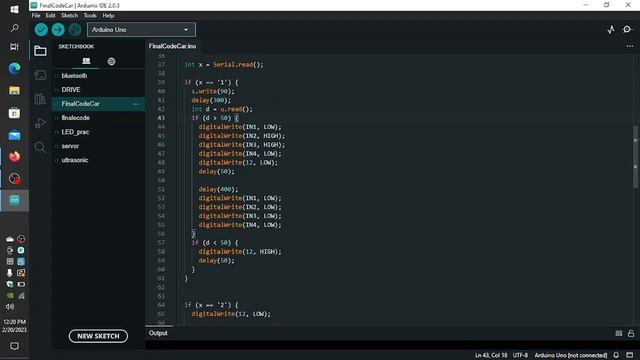The image size is (640, 360).
Task: Open the Library Manager sidebar icon
Action: pyautogui.click(x=40, y=99)
